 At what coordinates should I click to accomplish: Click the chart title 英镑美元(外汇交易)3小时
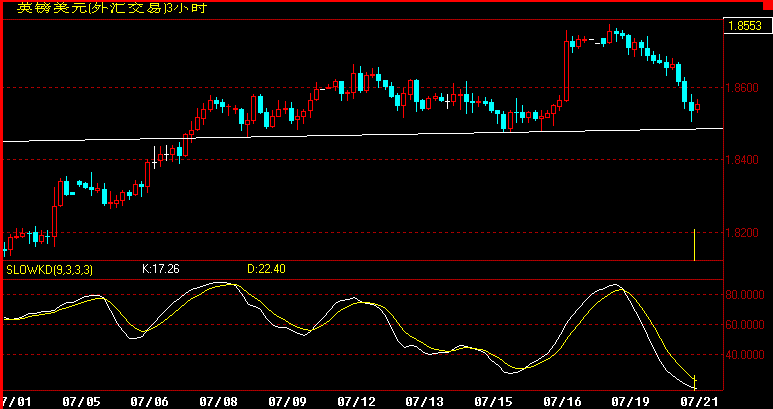click(x=112, y=8)
